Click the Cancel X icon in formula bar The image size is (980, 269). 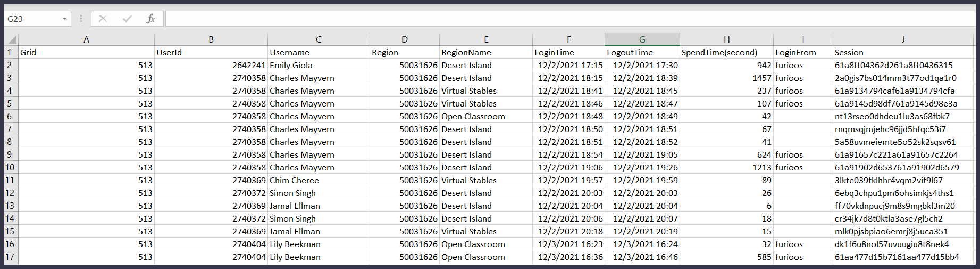103,19
